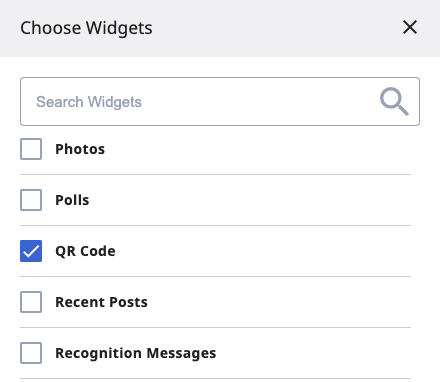Click the Choose Widgets title text

coord(86,28)
